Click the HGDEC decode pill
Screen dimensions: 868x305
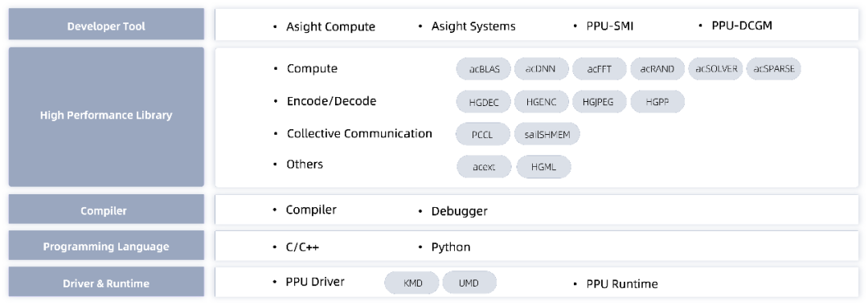485,102
